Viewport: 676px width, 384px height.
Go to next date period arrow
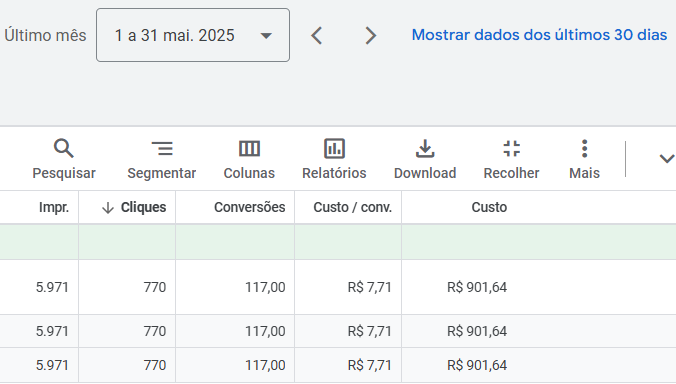click(x=370, y=35)
